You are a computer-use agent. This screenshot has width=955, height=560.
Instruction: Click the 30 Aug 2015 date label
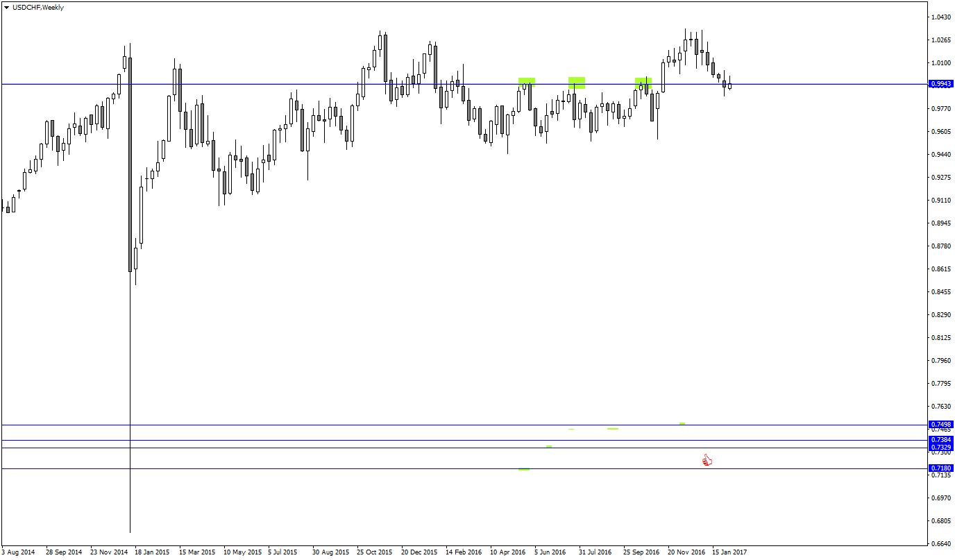tap(330, 552)
